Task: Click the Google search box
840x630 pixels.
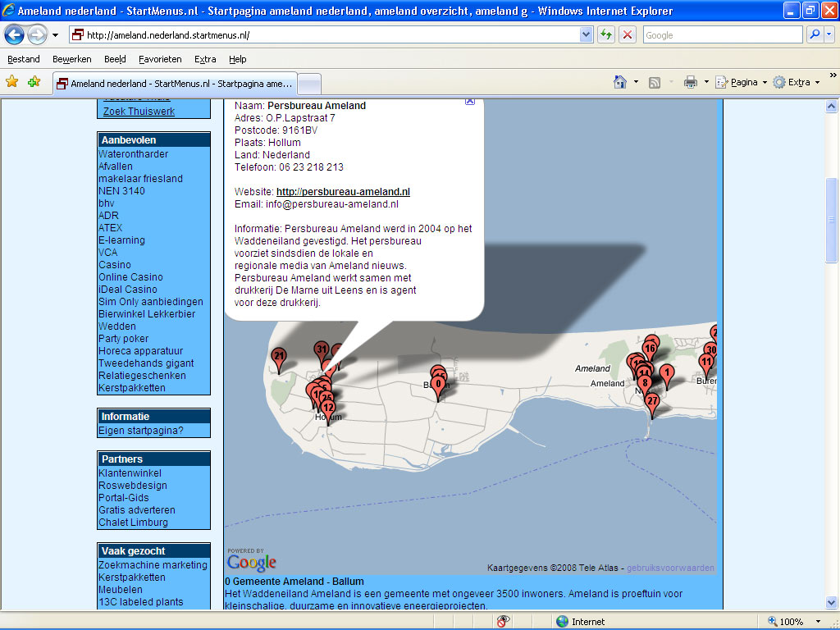Action: click(x=722, y=35)
